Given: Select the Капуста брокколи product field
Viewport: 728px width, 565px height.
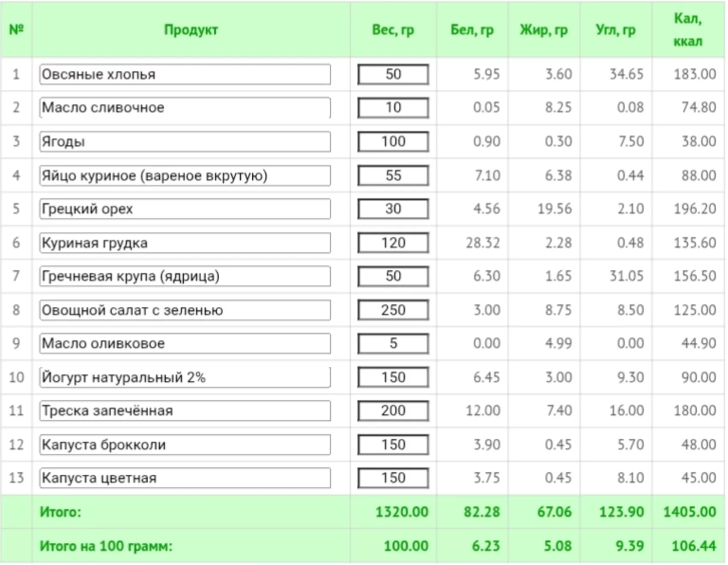Looking at the screenshot, I should tap(185, 445).
